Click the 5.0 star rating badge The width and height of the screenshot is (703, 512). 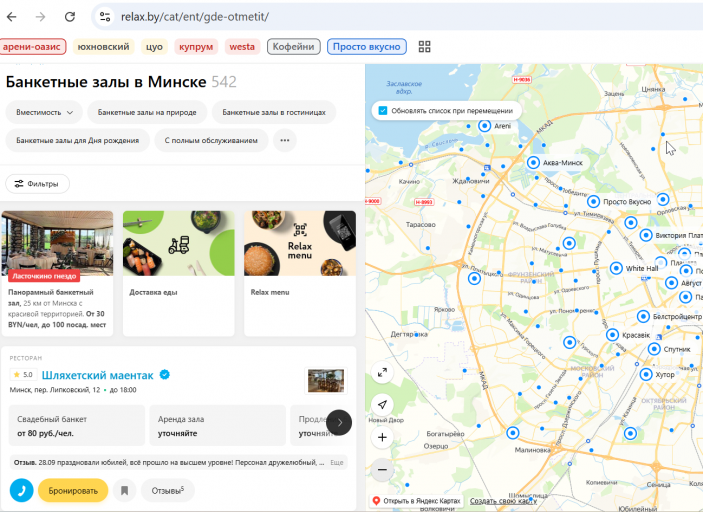(x=23, y=374)
